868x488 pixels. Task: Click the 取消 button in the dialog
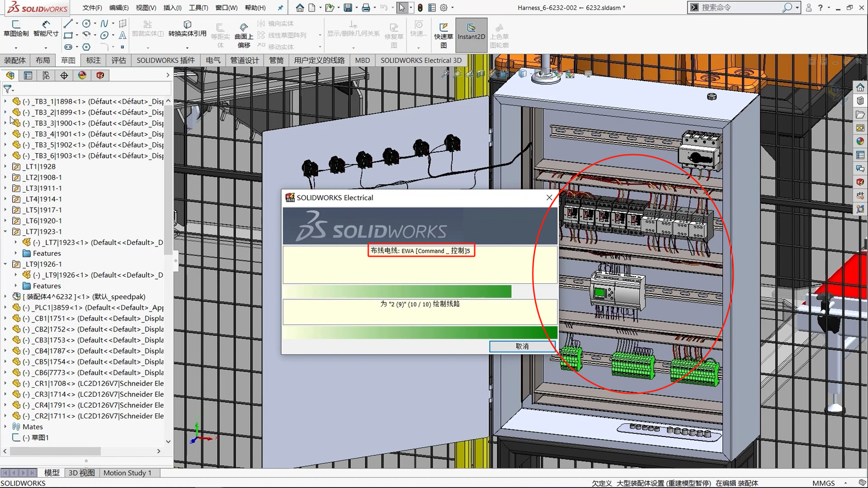coord(522,346)
